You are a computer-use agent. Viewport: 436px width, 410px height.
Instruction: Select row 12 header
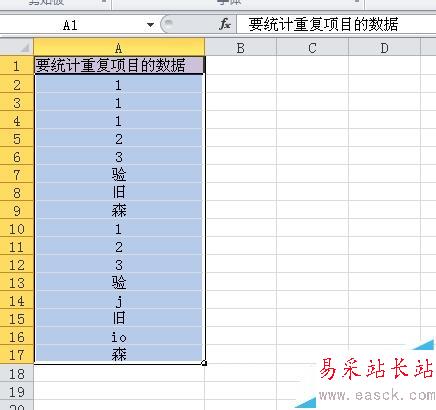point(17,264)
